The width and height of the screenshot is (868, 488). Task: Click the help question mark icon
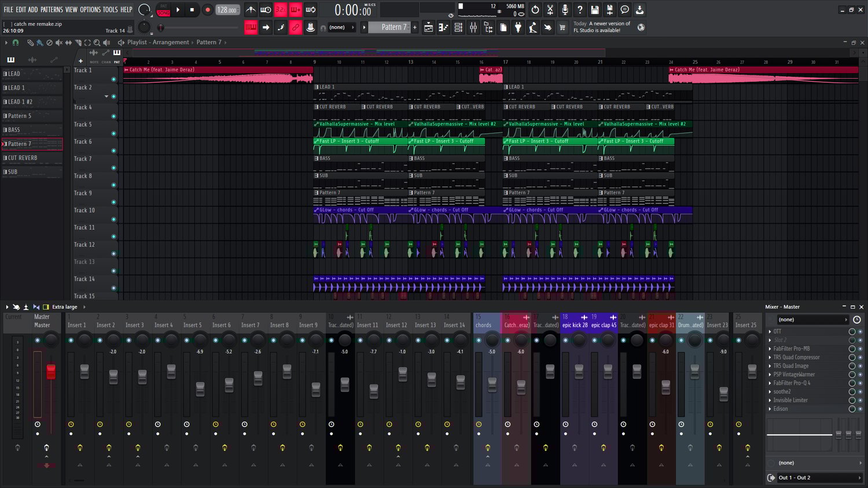click(x=580, y=10)
